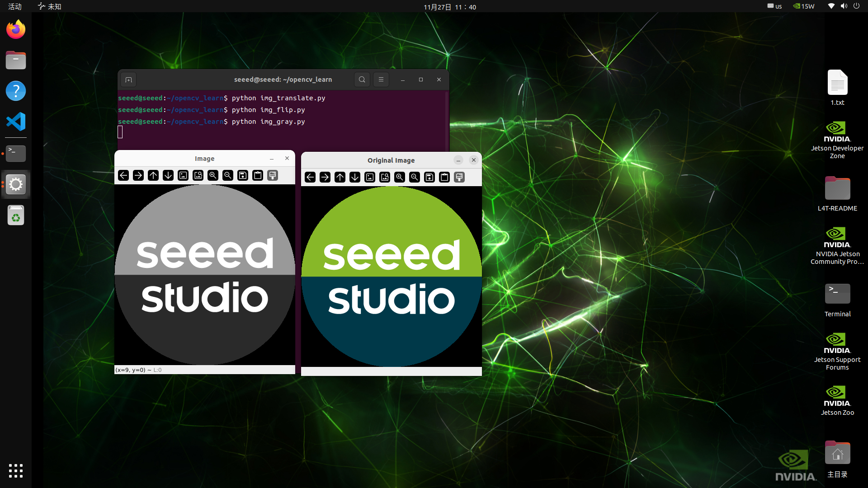The image size is (868, 488).
Task: Search in the terminal window
Action: tap(362, 80)
